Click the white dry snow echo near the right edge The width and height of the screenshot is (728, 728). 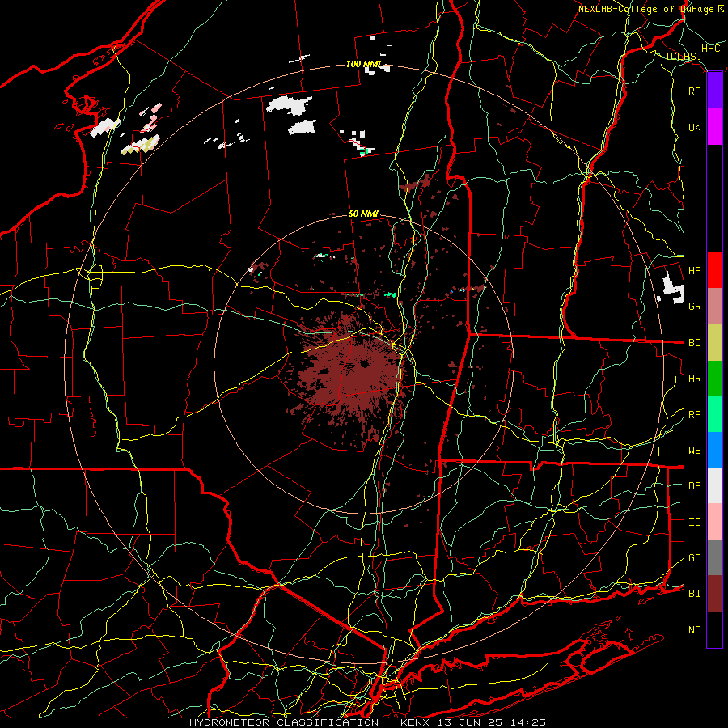673,288
